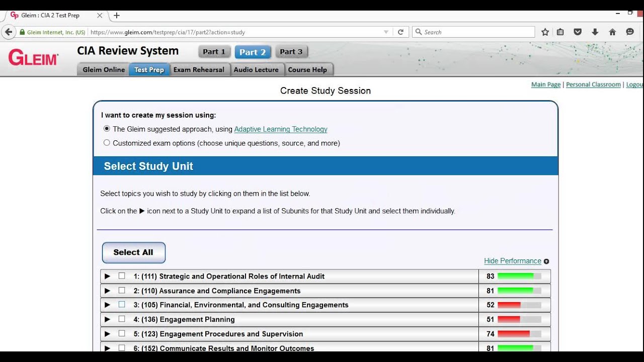Open the Test Prep tab

click(149, 70)
